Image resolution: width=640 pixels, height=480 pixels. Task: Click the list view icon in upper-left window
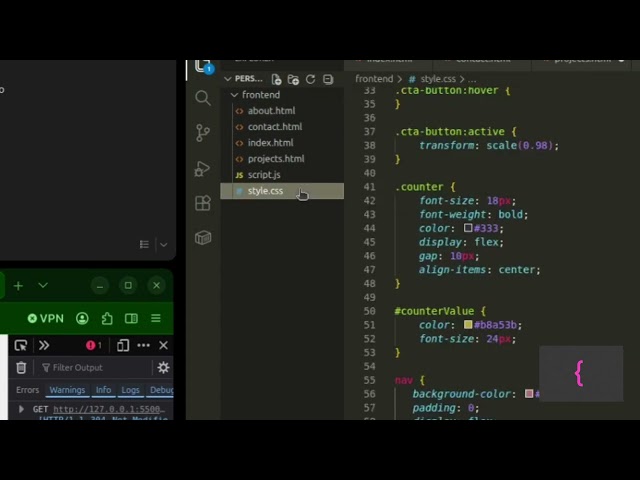tap(144, 244)
